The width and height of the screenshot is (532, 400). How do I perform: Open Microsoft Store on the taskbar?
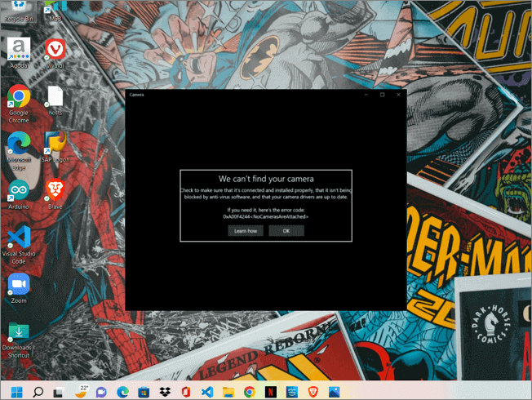[x=144, y=392]
